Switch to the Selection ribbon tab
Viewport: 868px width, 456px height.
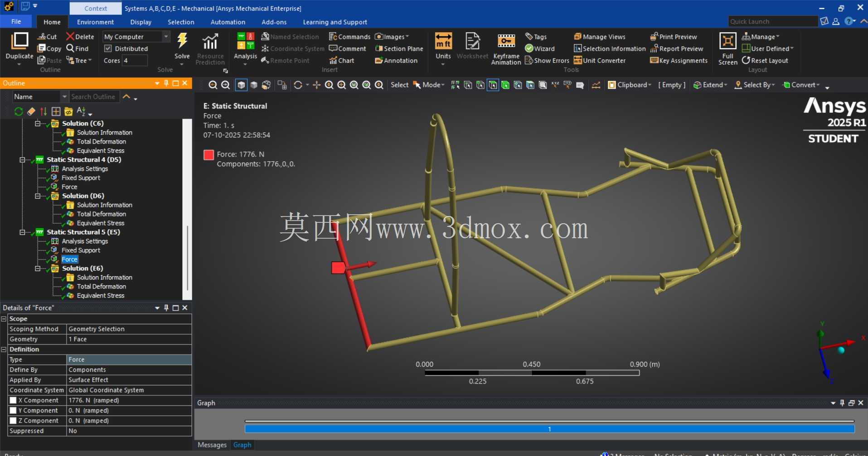[180, 22]
